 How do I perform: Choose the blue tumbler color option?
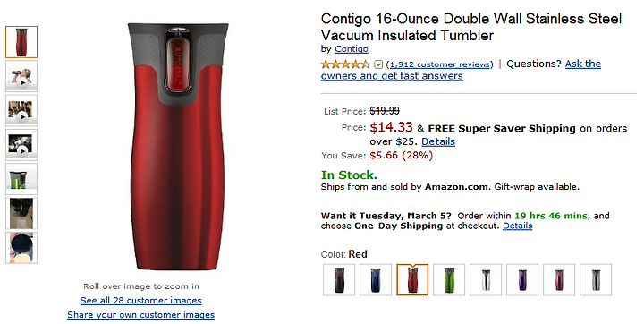pos(376,279)
